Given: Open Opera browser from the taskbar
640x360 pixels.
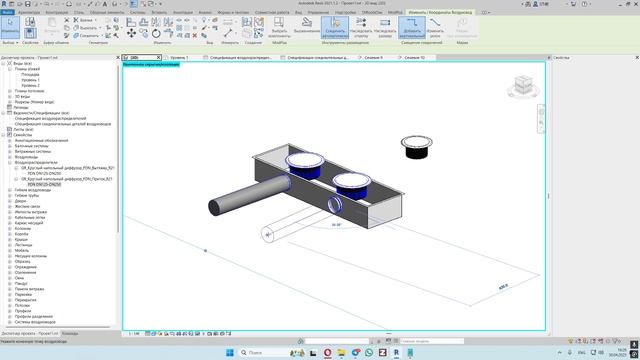Looking at the screenshot, I should pos(327,352).
